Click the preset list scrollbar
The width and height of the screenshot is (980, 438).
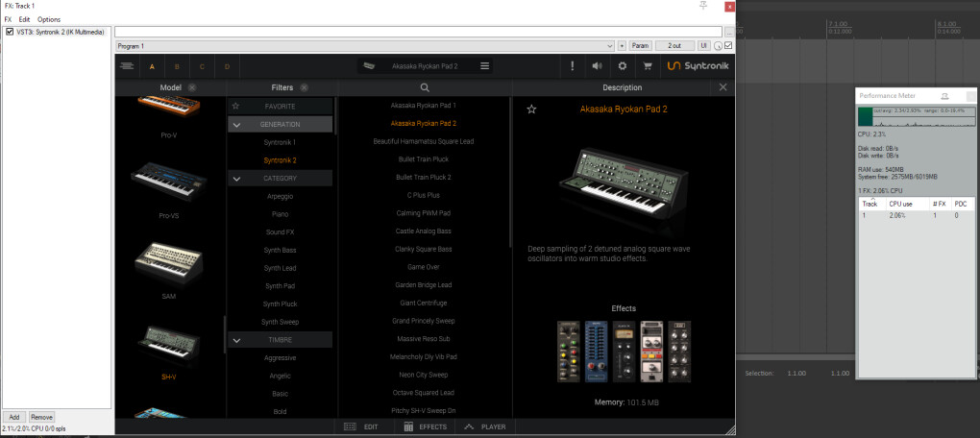(511, 172)
